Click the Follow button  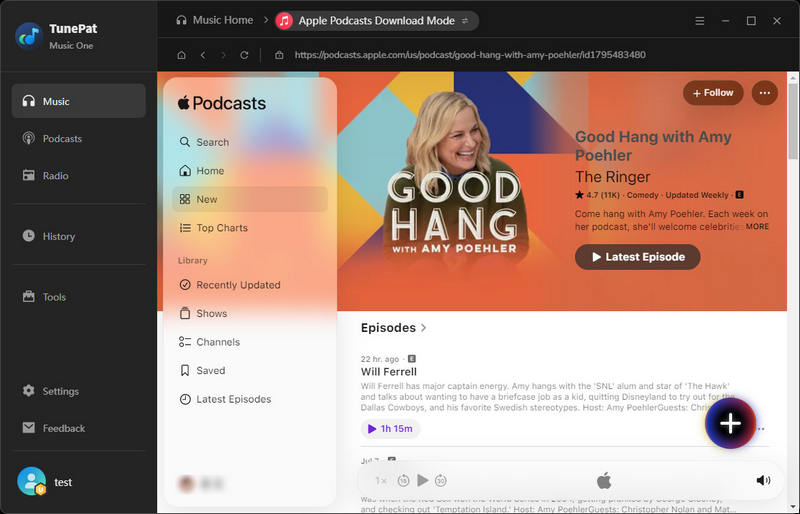pos(713,93)
